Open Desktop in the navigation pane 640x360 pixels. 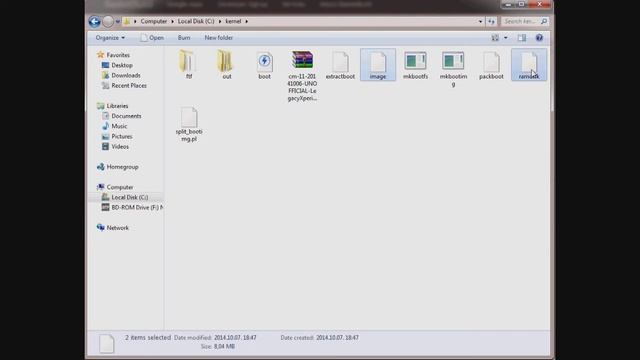pos(117,65)
